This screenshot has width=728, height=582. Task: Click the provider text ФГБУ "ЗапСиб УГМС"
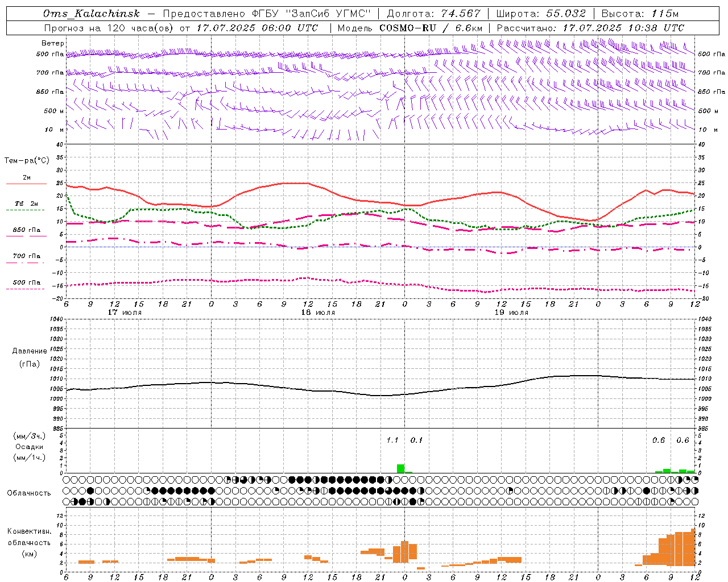pos(311,14)
